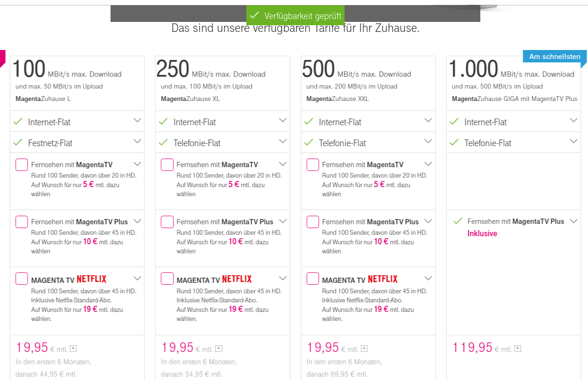Expand Magenta TV Netflix details in MagentaZuhause XXL
Image resolution: width=588 pixels, height=380 pixels.
tap(428, 278)
